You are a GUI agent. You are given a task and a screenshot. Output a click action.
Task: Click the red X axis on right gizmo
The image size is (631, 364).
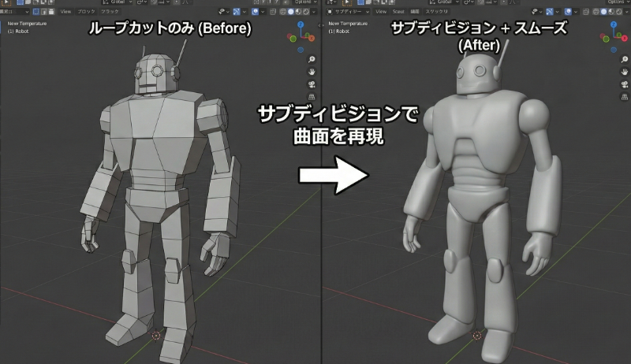(x=624, y=38)
